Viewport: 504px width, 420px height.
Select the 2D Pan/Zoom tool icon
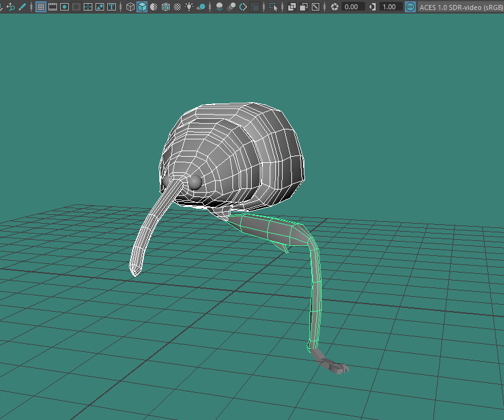tap(11, 7)
